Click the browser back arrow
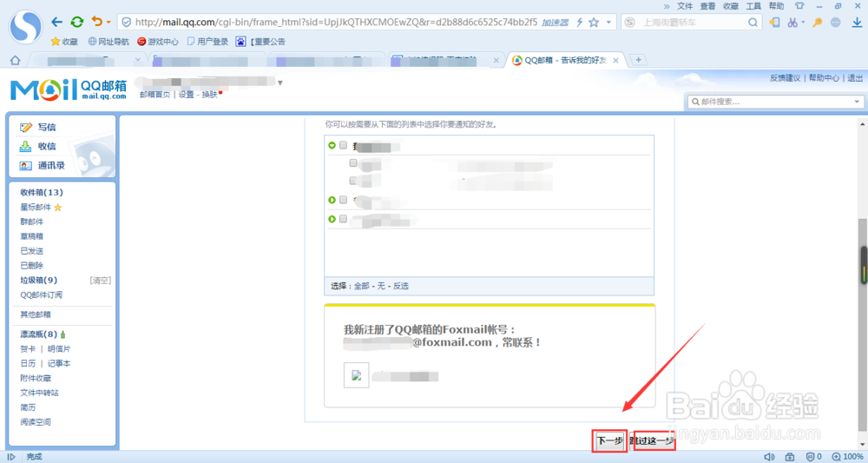This screenshot has width=868, height=463. pyautogui.click(x=56, y=23)
